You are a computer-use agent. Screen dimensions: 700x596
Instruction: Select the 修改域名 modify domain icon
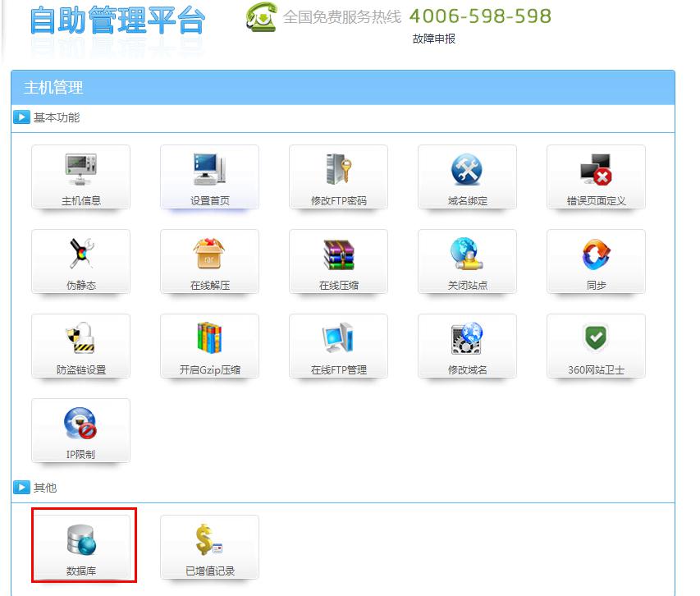point(467,345)
